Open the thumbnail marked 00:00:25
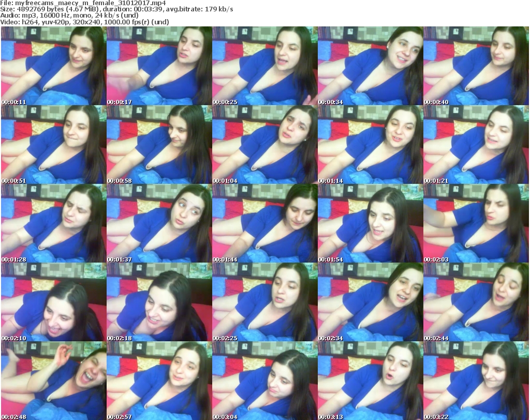 coord(264,66)
